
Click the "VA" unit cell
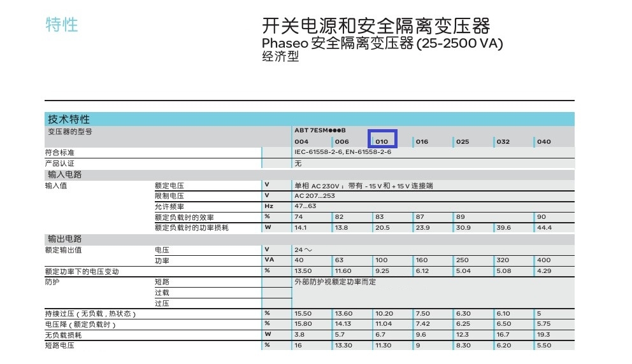(269, 260)
